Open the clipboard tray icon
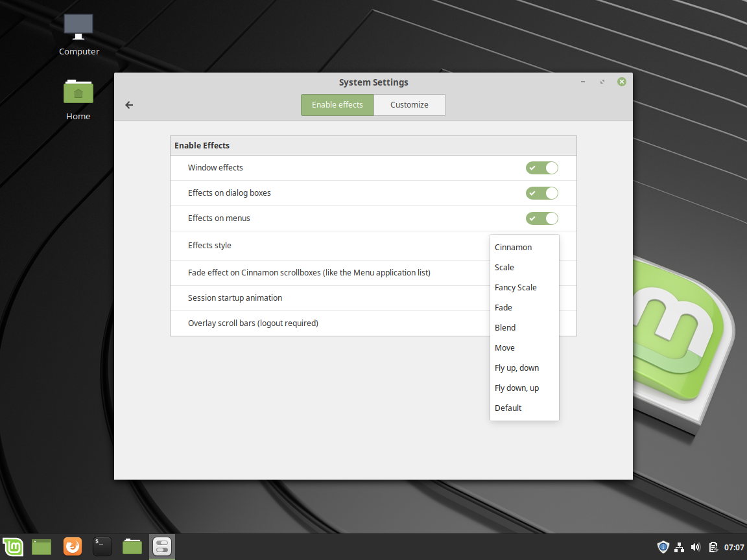This screenshot has width=747, height=560. pyautogui.click(x=713, y=547)
